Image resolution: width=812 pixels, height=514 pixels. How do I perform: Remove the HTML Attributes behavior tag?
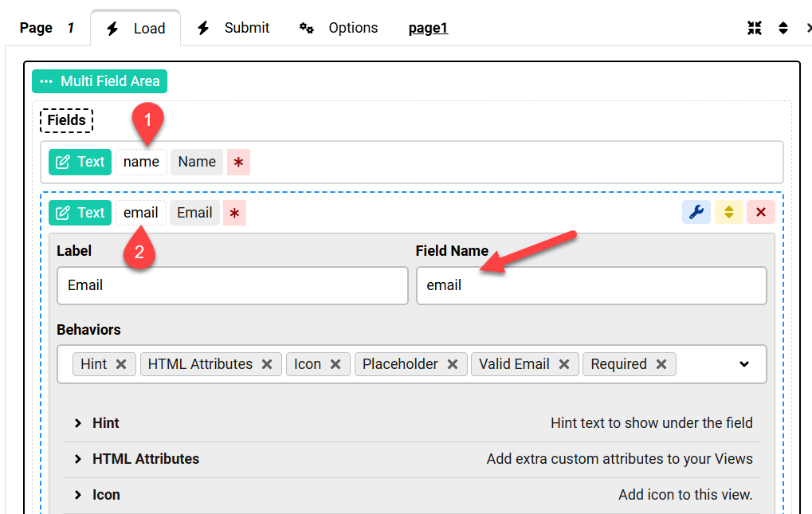[267, 364]
